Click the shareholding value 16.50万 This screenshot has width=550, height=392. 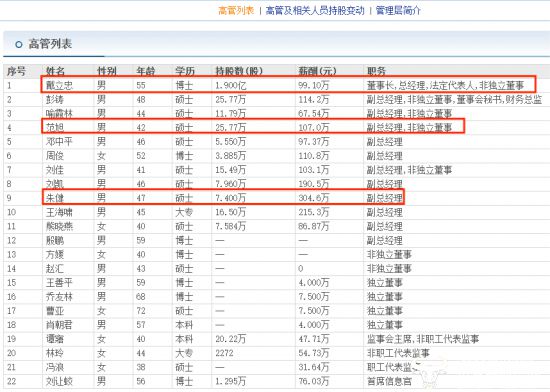(x=230, y=212)
